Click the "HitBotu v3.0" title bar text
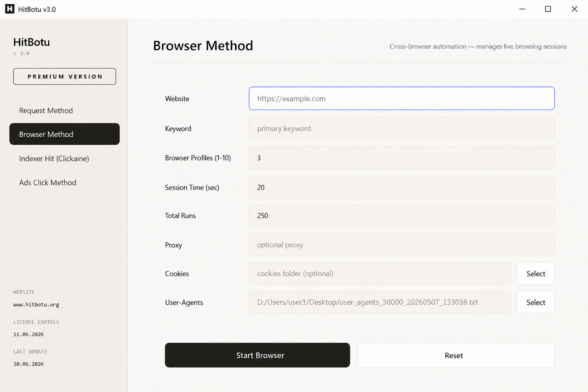This screenshot has height=392, width=588. (x=37, y=10)
